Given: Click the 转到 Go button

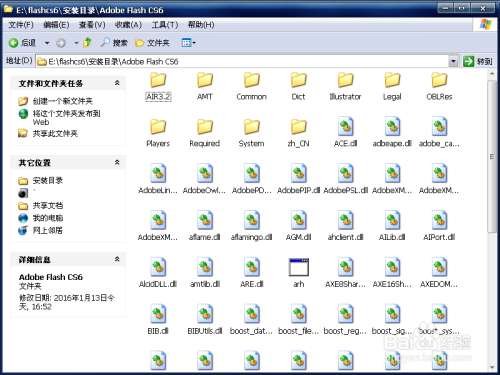Looking at the screenshot, I should pyautogui.click(x=478, y=61).
